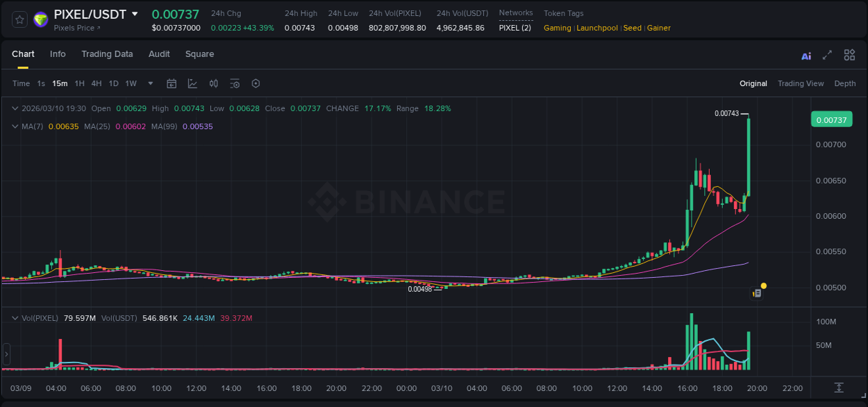Click the candle spacing adjustment icon
Image resolution: width=868 pixels, height=407 pixels.
[x=213, y=83]
